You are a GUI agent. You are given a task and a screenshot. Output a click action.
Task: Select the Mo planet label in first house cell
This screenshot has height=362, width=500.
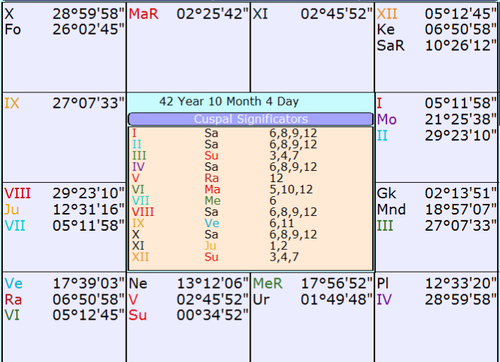pos(387,119)
